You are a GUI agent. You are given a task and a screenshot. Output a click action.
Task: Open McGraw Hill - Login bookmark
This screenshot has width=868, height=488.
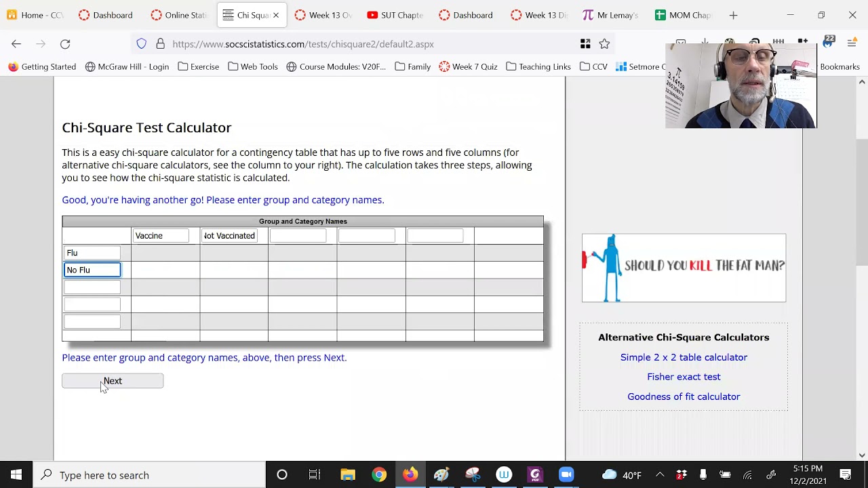pyautogui.click(x=127, y=66)
